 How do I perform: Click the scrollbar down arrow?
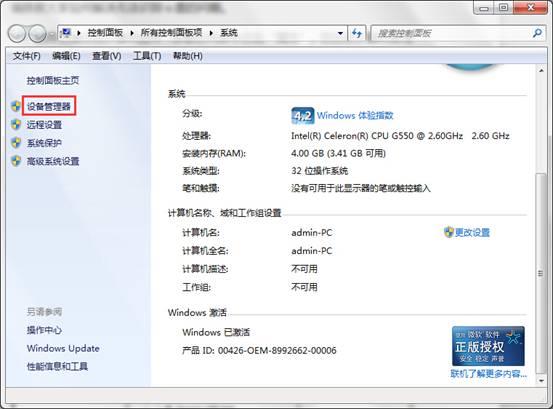point(541,381)
